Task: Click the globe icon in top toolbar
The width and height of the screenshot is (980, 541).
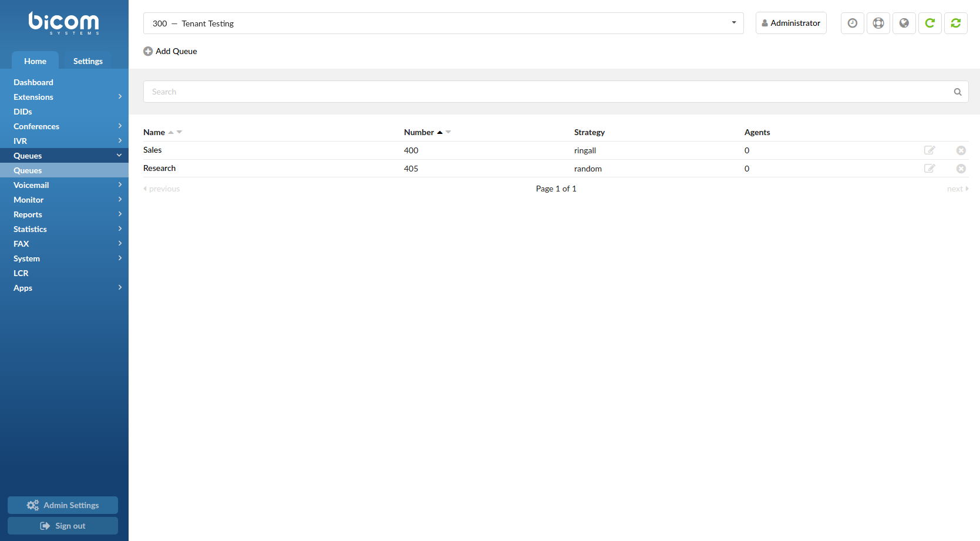Action: point(904,23)
